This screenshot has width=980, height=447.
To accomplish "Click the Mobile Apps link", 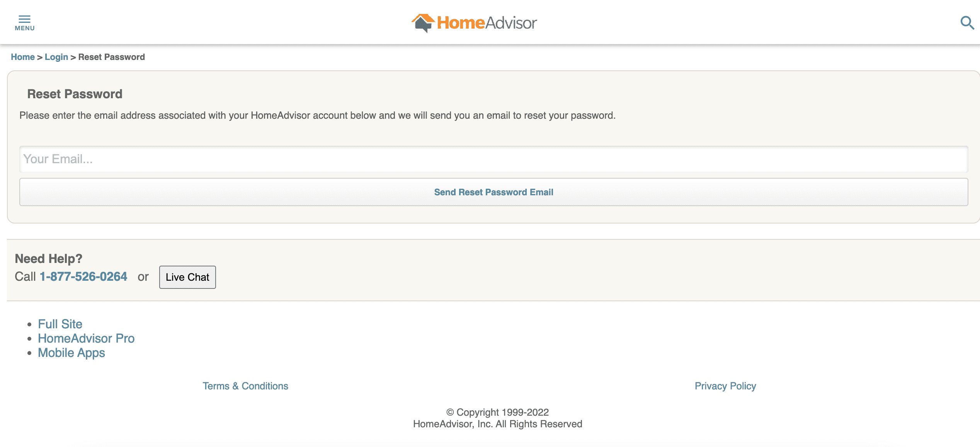I will pyautogui.click(x=71, y=352).
